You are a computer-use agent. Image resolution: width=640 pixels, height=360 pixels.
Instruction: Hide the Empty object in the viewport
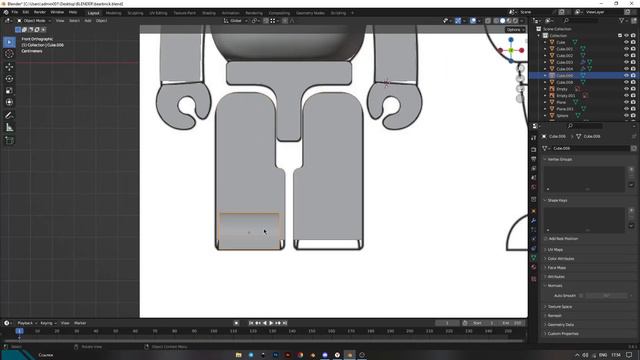tap(626, 89)
